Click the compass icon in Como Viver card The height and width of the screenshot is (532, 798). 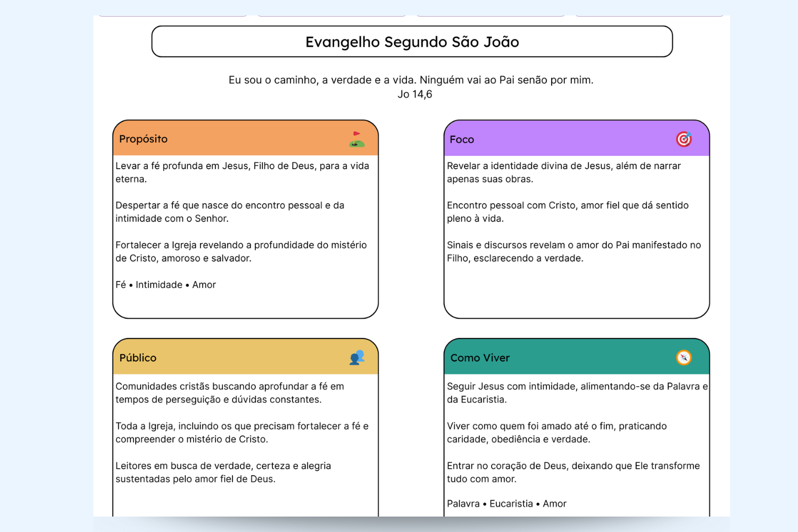pos(684,358)
